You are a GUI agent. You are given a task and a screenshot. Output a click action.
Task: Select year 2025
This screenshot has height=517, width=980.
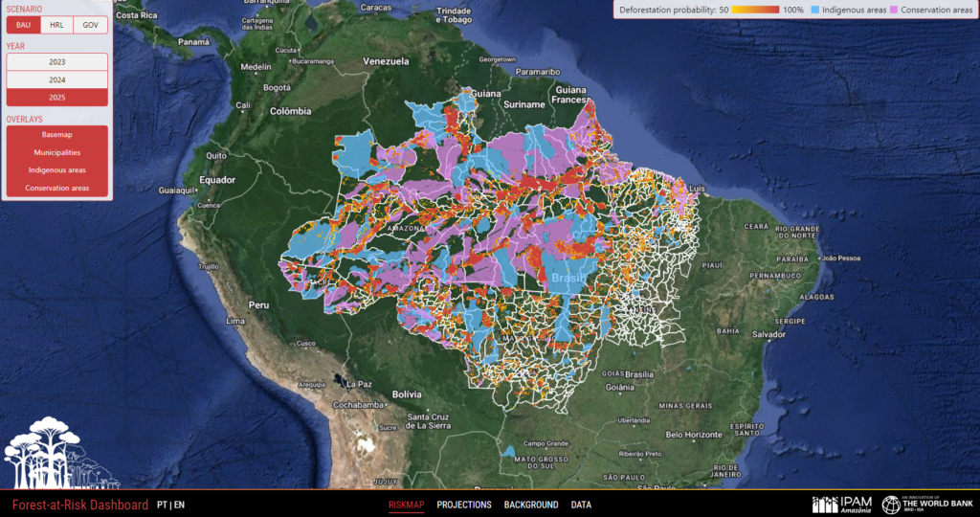(56, 98)
